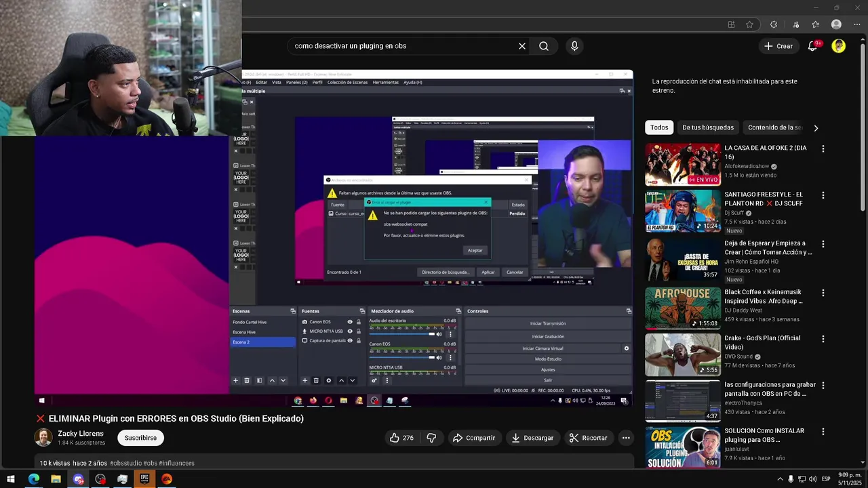
Task: Click the Crear button
Action: pos(778,46)
